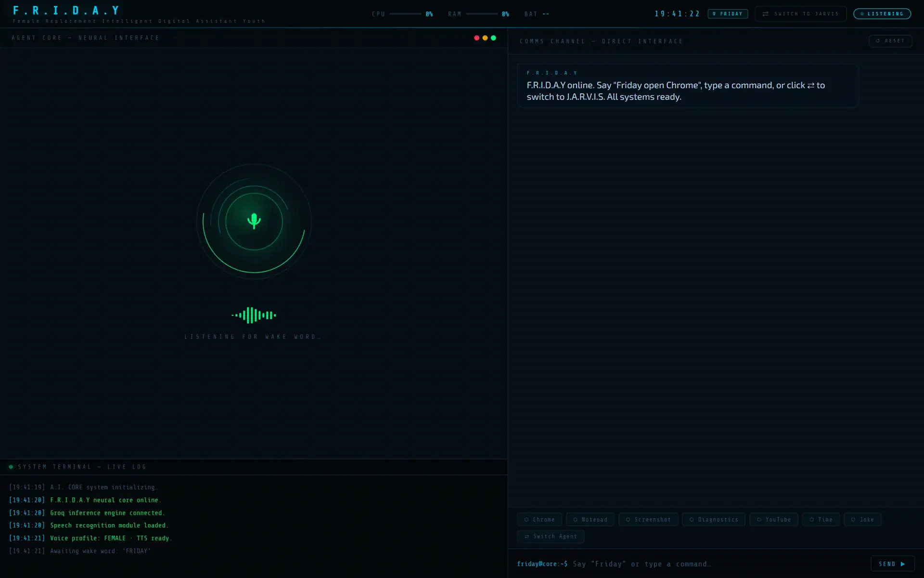This screenshot has width=924, height=578.
Task: Click the green status dot beside System Terminal
Action: [11, 467]
